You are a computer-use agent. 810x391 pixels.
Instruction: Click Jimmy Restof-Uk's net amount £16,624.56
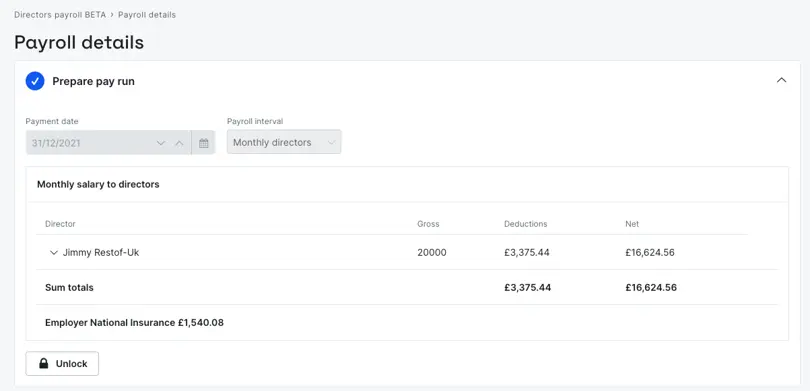point(650,253)
